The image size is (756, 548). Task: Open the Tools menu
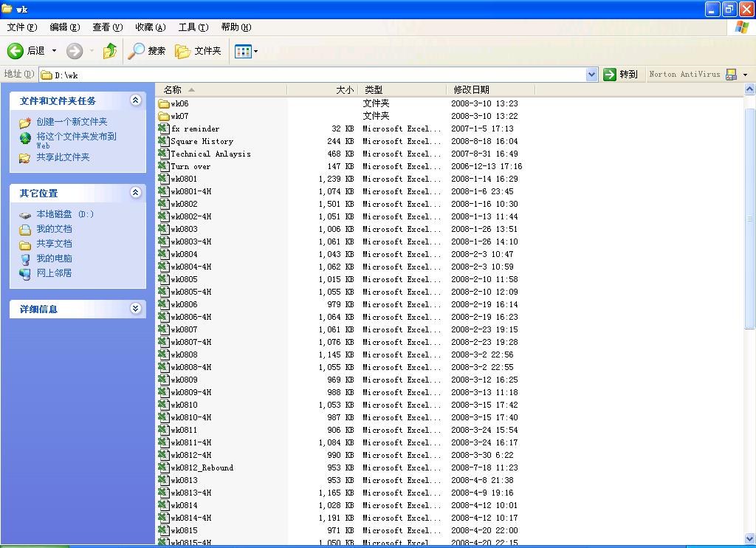click(x=193, y=27)
